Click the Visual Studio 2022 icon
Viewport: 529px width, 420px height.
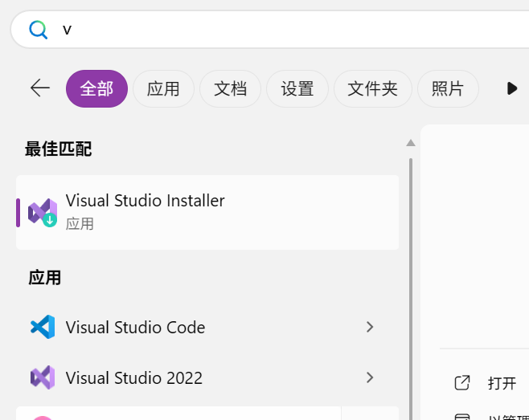click(43, 377)
